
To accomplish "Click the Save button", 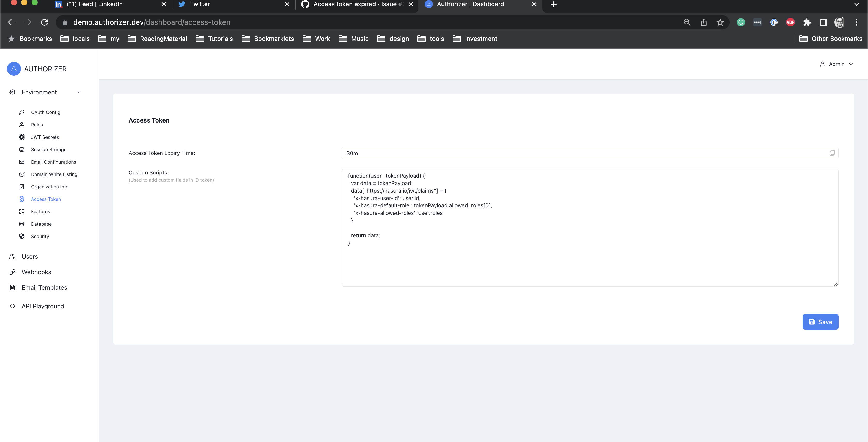I will (820, 322).
